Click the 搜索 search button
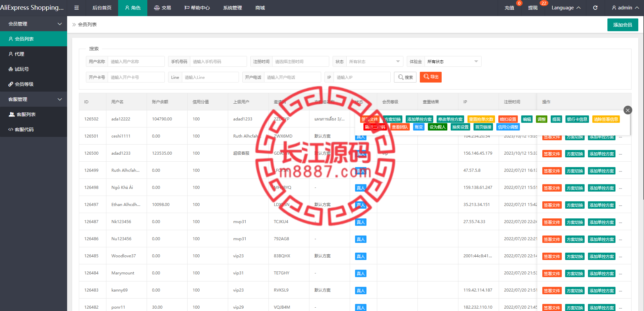 tap(405, 77)
